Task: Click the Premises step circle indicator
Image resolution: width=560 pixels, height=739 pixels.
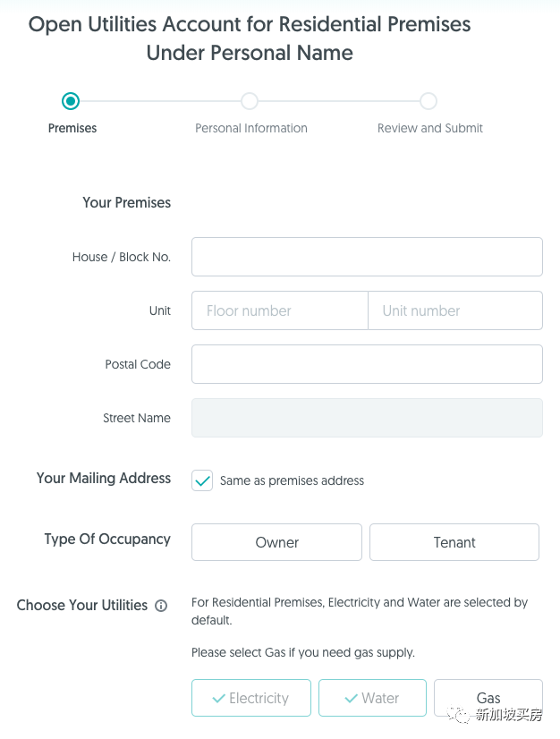Action: click(x=72, y=101)
